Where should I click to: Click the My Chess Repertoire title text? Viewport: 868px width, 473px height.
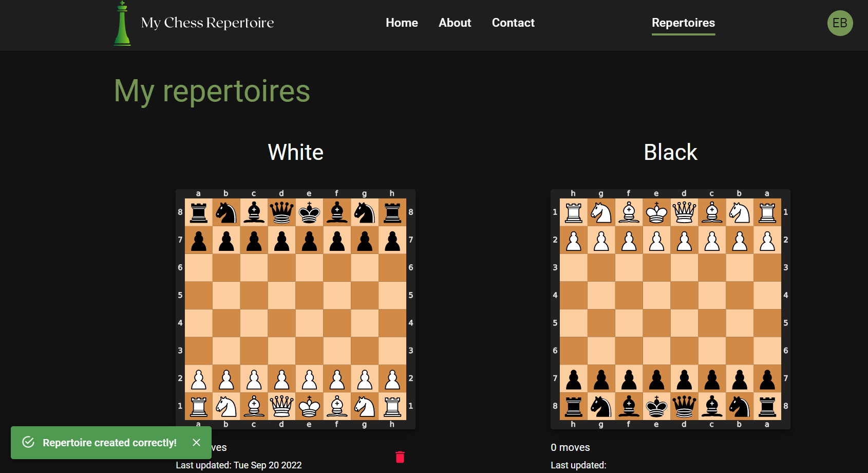(x=207, y=22)
